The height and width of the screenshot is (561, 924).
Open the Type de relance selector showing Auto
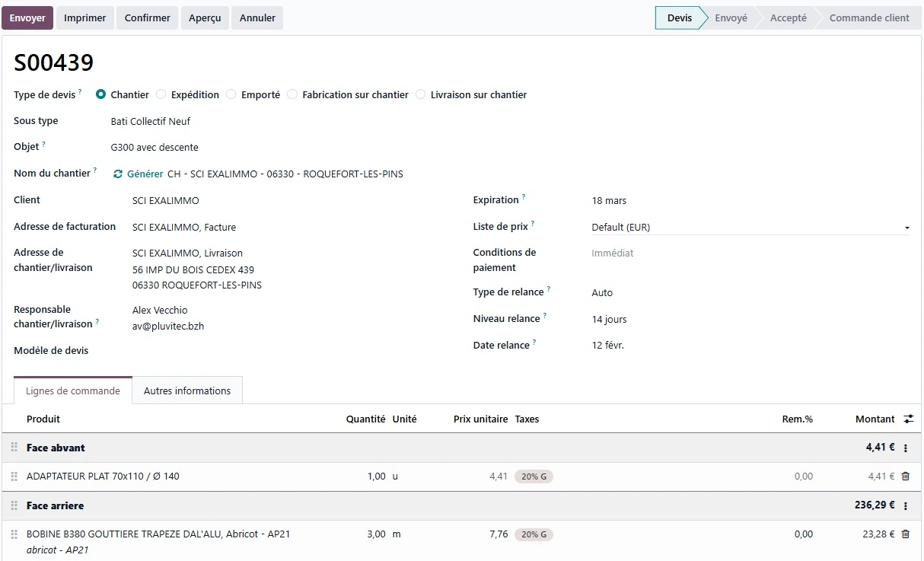(601, 292)
